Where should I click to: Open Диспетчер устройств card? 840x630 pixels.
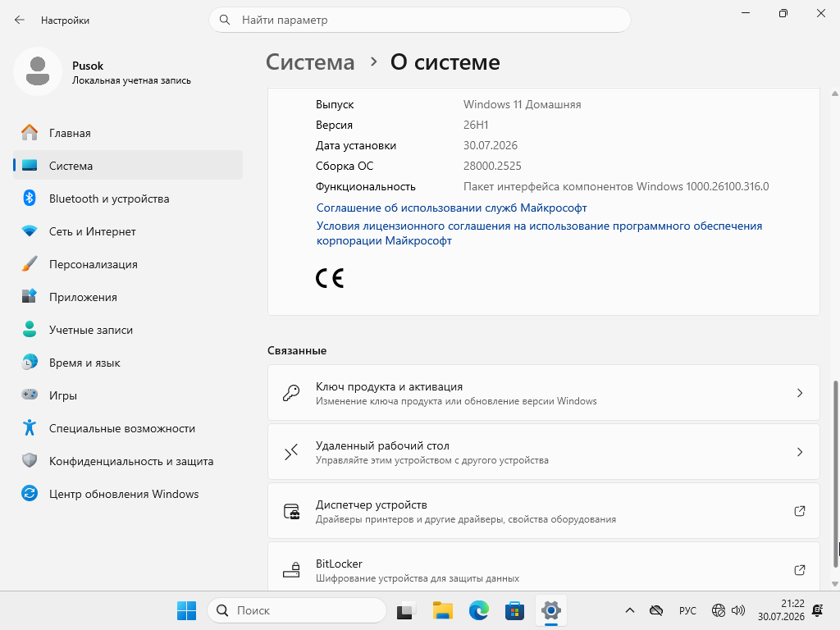click(x=543, y=510)
